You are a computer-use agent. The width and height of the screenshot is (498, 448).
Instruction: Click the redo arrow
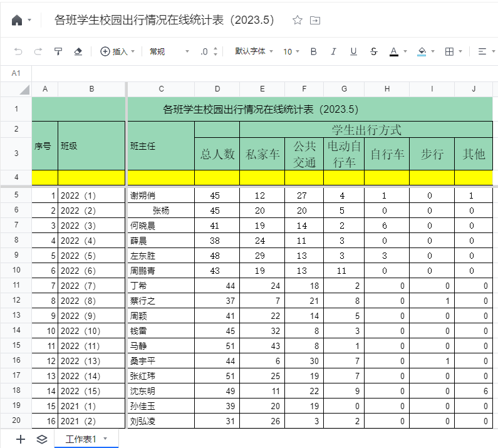pyautogui.click(x=38, y=51)
